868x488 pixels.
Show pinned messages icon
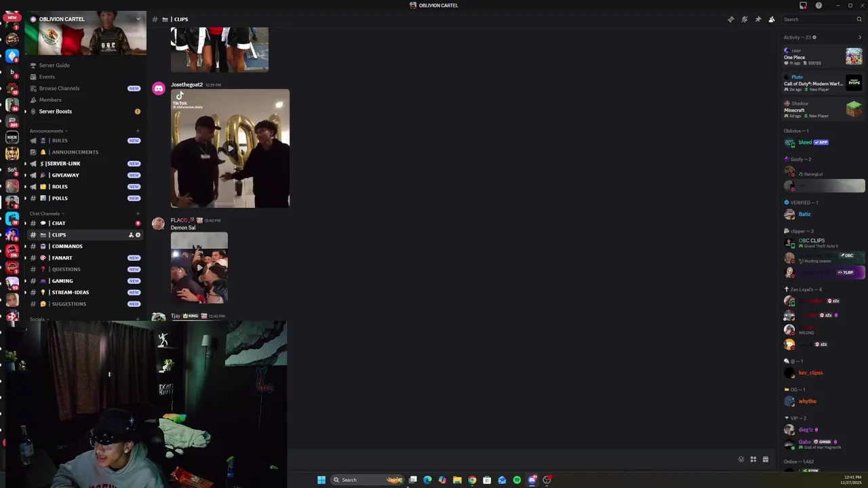coord(757,19)
